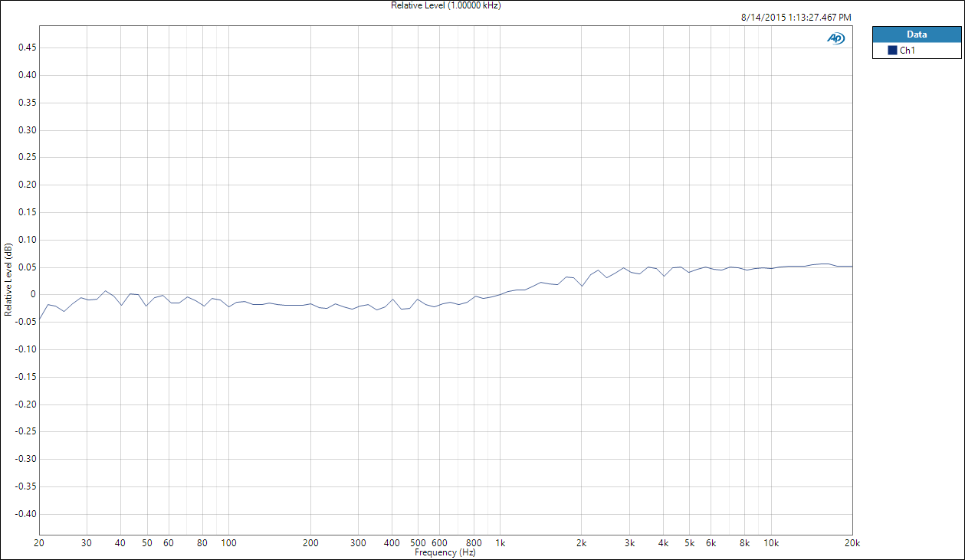
Task: Click the 200 tick label on X axis
Action: 310,543
